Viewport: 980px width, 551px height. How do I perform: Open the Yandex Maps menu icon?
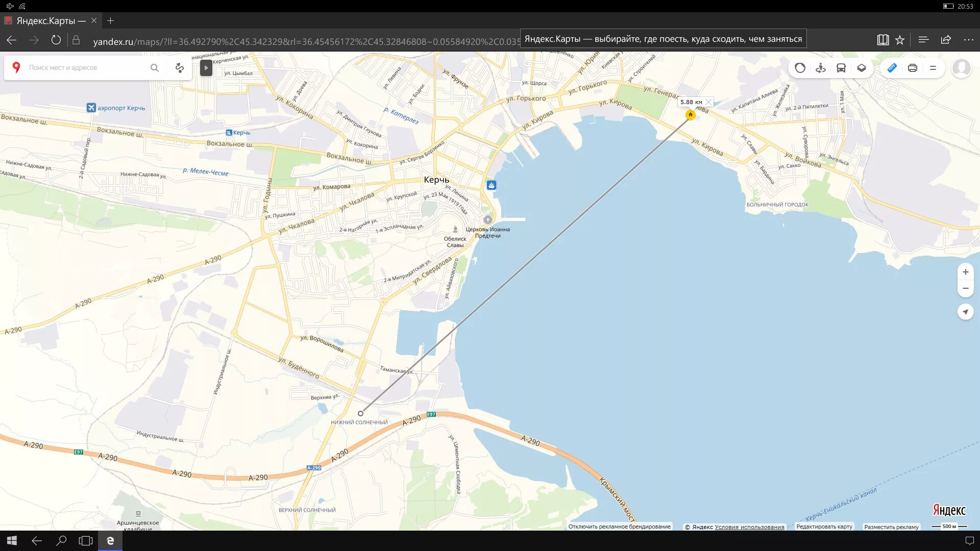(933, 68)
